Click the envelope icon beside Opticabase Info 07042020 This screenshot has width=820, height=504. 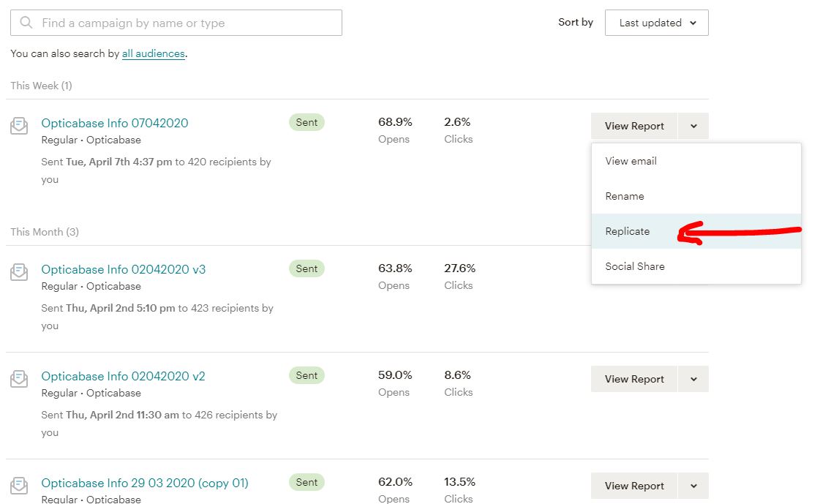18,125
